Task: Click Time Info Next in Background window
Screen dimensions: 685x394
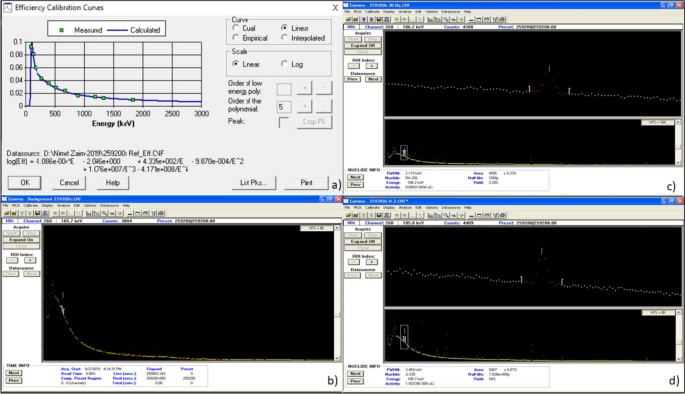Action: [14, 373]
